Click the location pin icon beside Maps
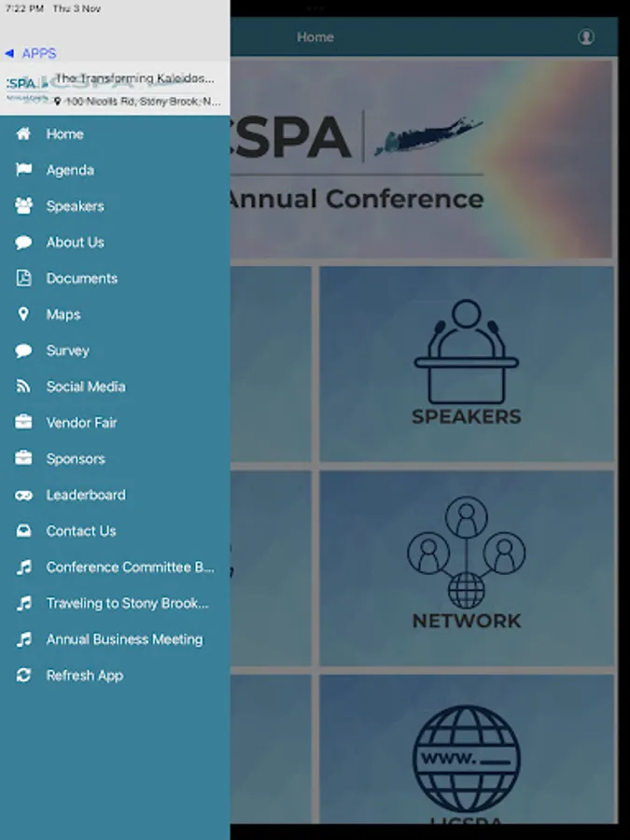The width and height of the screenshot is (630, 840). pyautogui.click(x=23, y=314)
